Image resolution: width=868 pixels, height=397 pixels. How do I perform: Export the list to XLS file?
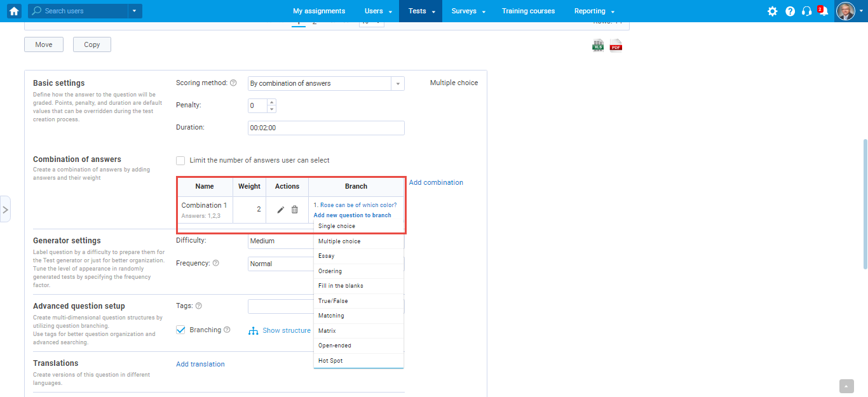point(598,45)
